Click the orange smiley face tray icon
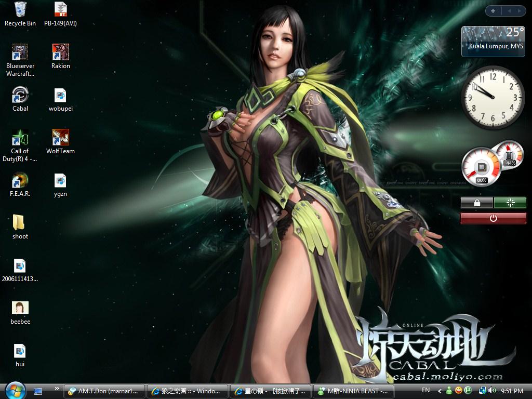This screenshot has height=399, width=532. click(x=458, y=391)
